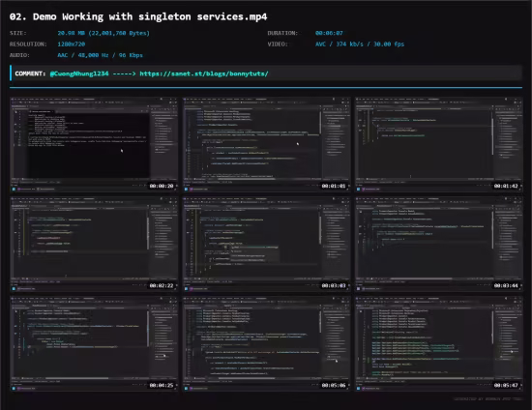
Task: Click the resolution value "1280x720"
Action: 72,44
